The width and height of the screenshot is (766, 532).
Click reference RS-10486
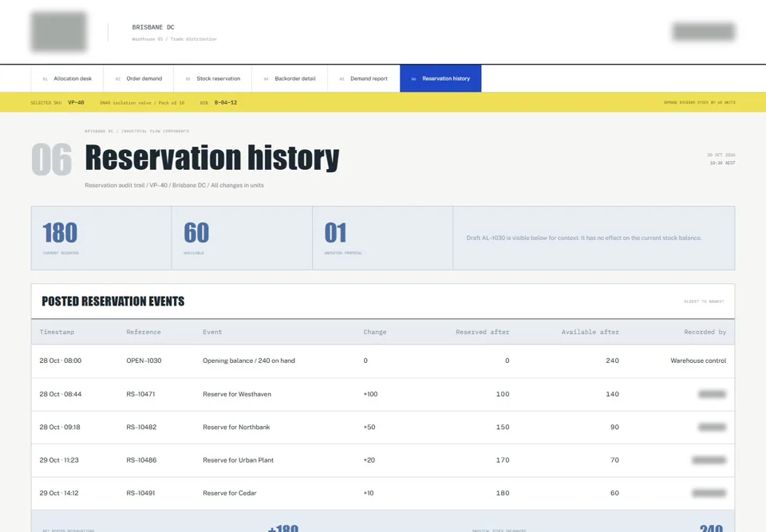(141, 459)
